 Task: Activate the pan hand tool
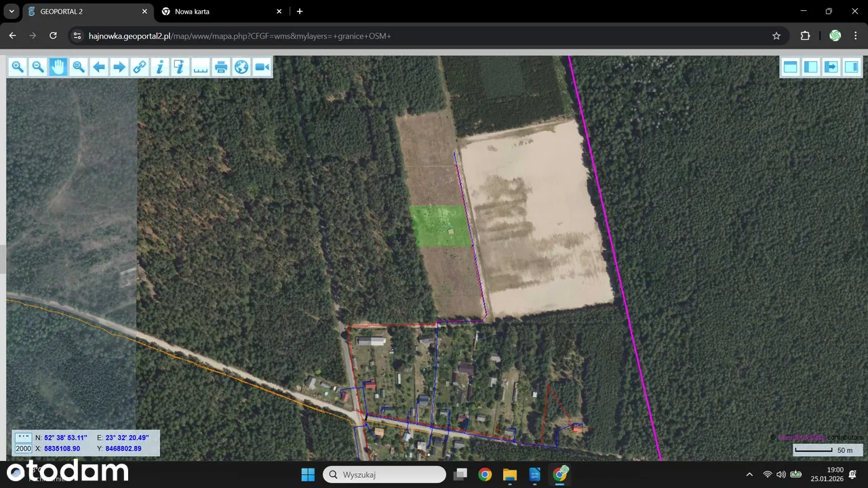(x=58, y=66)
